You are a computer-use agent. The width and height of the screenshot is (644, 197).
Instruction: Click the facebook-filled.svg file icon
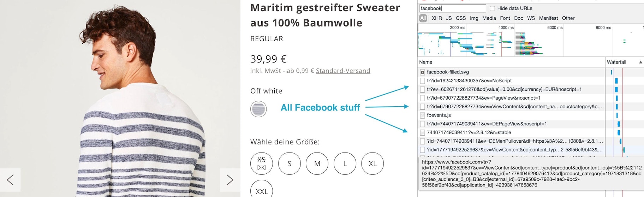[x=422, y=72]
